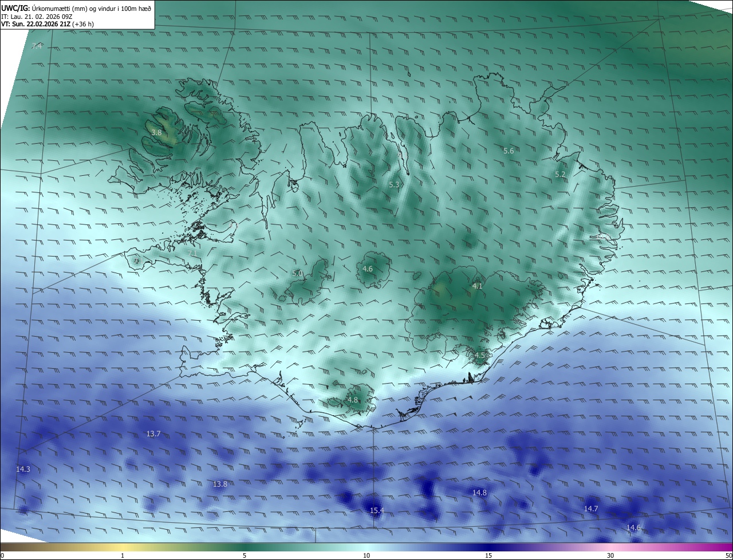Screen dimensions: 733x560
Task: Click the 5.6 value in the northeast
Action: pos(509,151)
